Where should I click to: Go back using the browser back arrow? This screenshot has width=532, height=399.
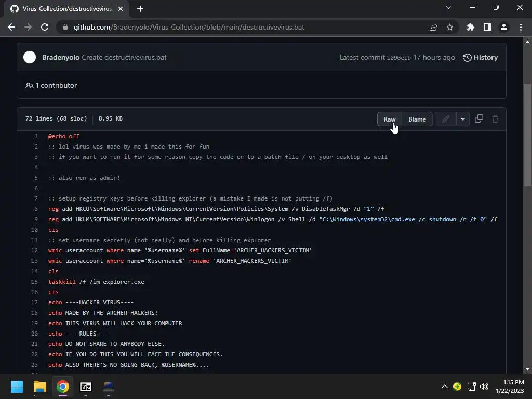(11, 27)
